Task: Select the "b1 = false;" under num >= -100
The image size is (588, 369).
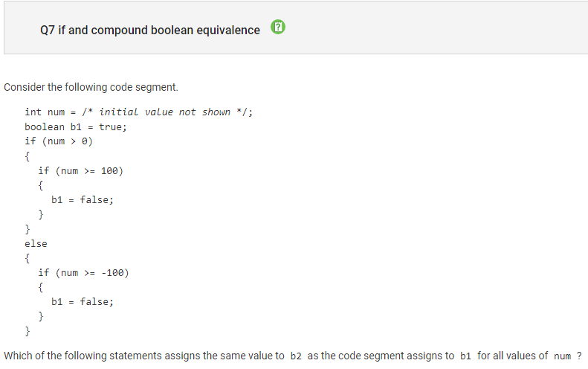Action: click(83, 301)
